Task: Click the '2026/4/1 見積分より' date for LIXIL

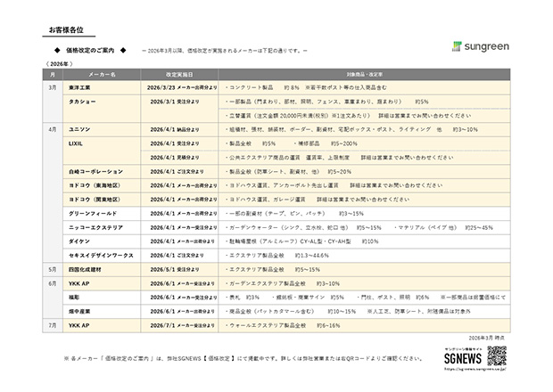Action: pyautogui.click(x=179, y=158)
